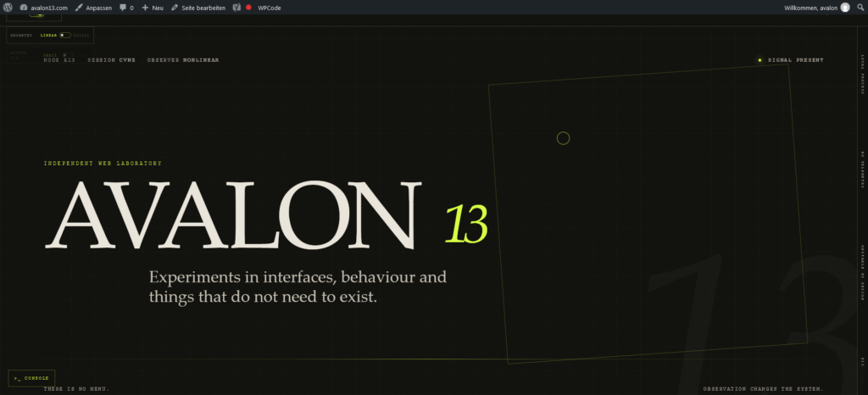Click the Experiments in interfaces tagline
Viewport: 868px width, 395px height.
coord(298,287)
